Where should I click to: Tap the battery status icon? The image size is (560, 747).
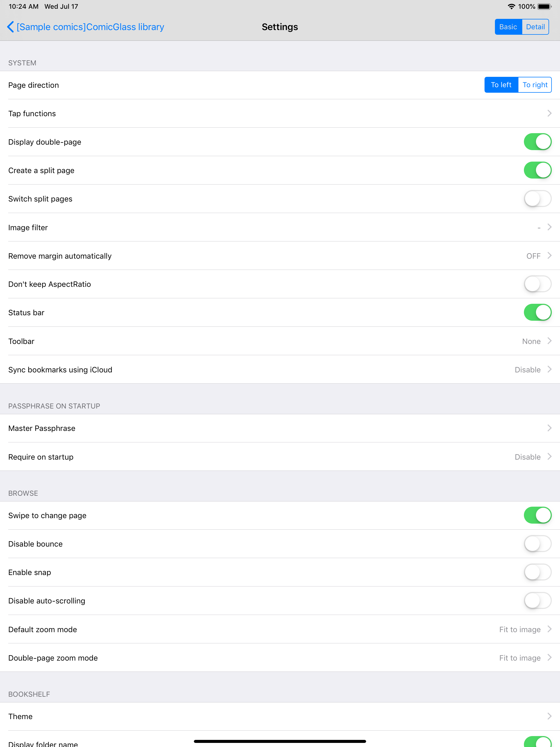tap(544, 6)
